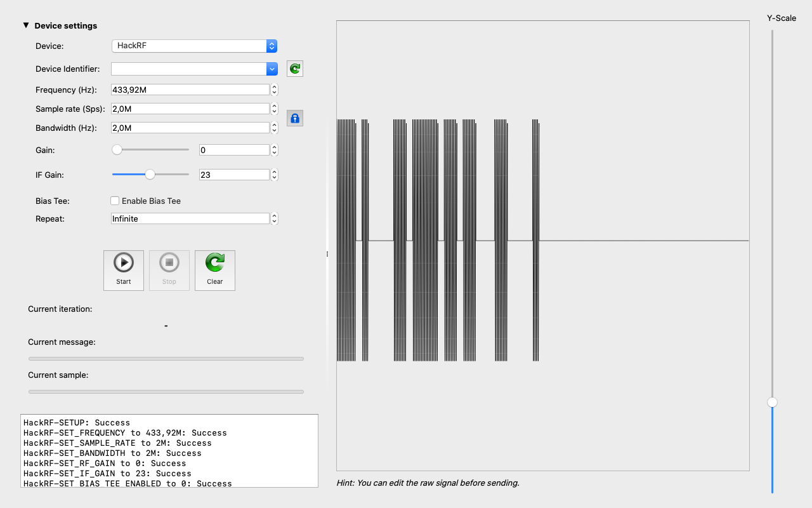Click the Sample rate field

click(x=190, y=109)
